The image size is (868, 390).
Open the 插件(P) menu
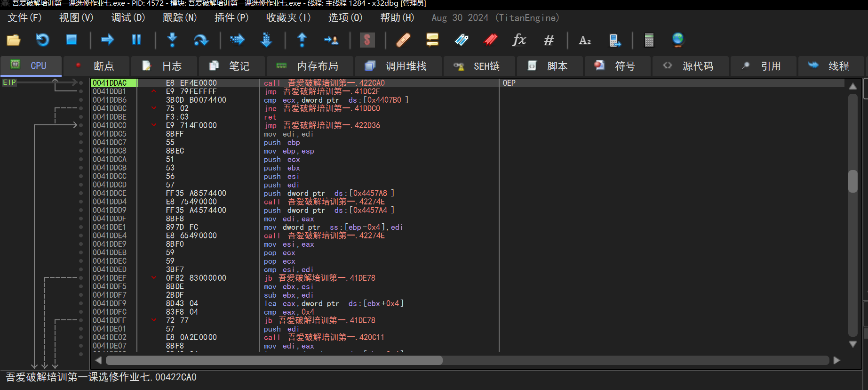coord(231,18)
